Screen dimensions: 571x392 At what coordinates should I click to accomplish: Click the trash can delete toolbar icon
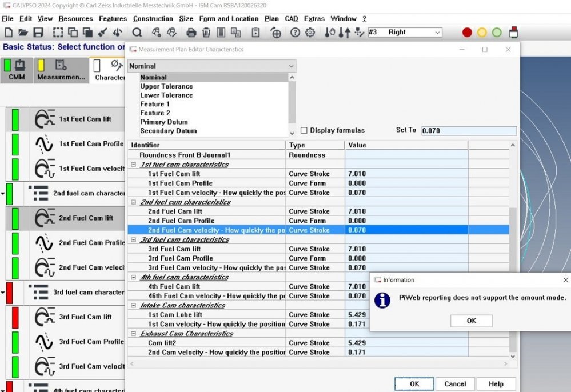point(206,33)
